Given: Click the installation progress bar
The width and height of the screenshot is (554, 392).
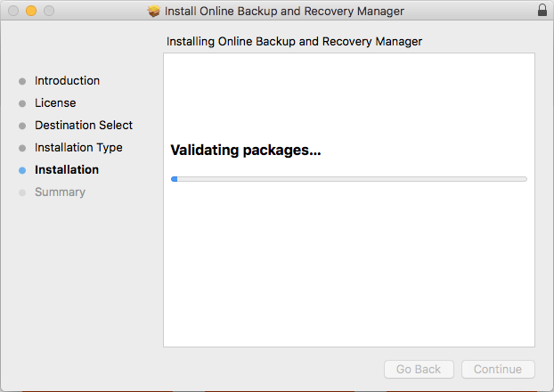Looking at the screenshot, I should pyautogui.click(x=349, y=179).
